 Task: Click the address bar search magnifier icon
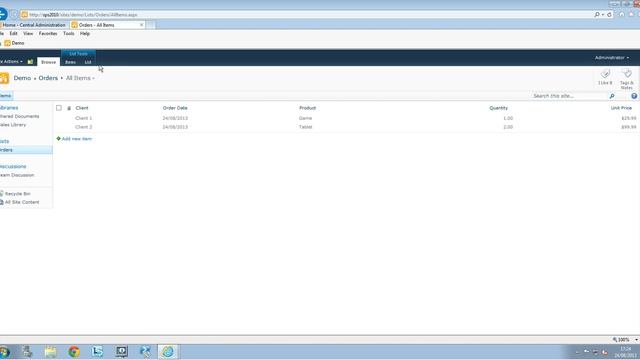[x=597, y=15]
